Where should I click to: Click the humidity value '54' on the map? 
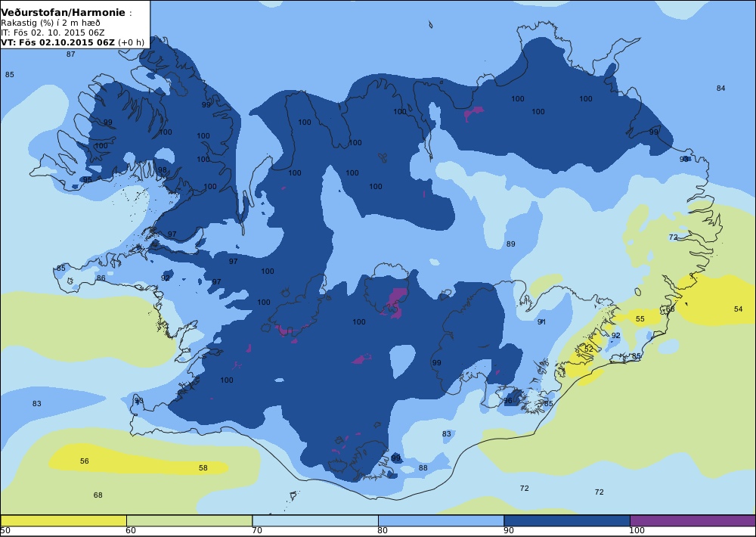click(738, 309)
